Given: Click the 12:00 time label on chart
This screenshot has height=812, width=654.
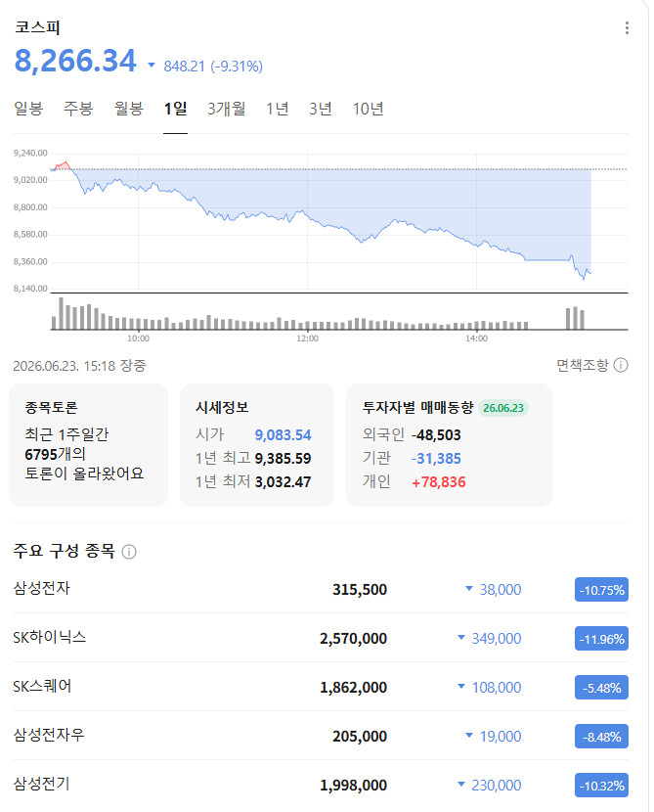Looking at the screenshot, I should pyautogui.click(x=307, y=338).
